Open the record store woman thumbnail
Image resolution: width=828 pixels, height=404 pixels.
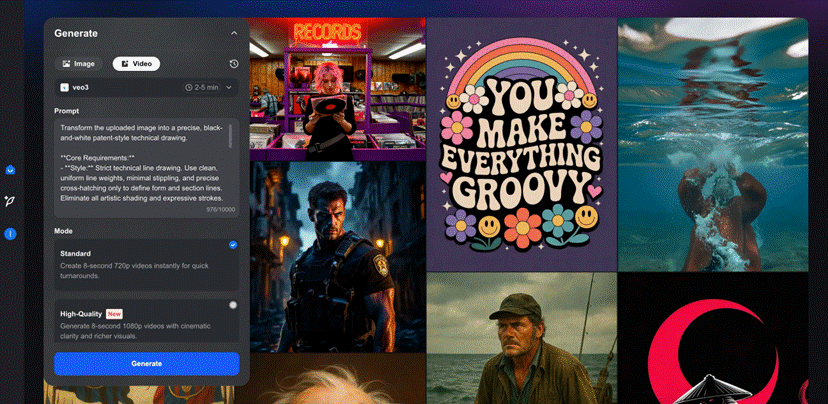tap(337, 90)
